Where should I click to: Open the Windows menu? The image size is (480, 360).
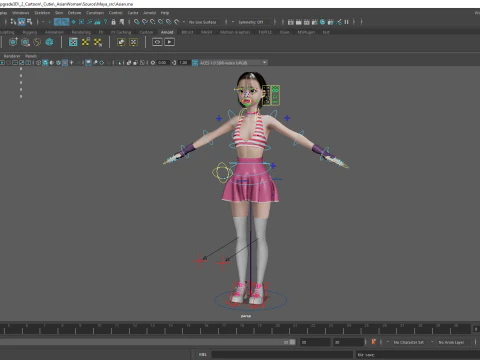(x=20, y=13)
